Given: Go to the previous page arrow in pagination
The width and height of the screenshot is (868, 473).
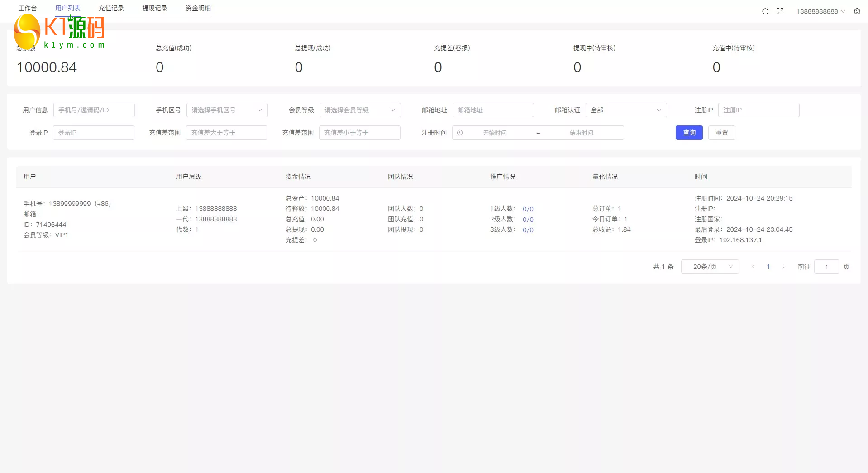Looking at the screenshot, I should click(753, 267).
